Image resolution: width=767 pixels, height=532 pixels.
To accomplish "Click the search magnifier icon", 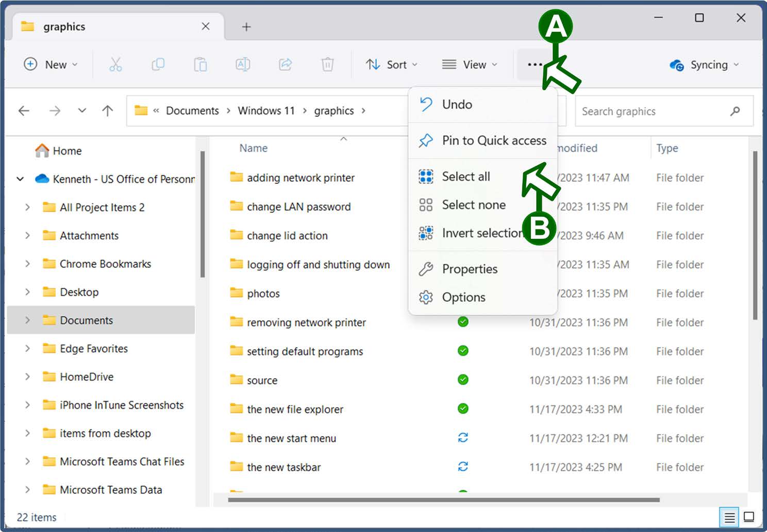I will (735, 111).
